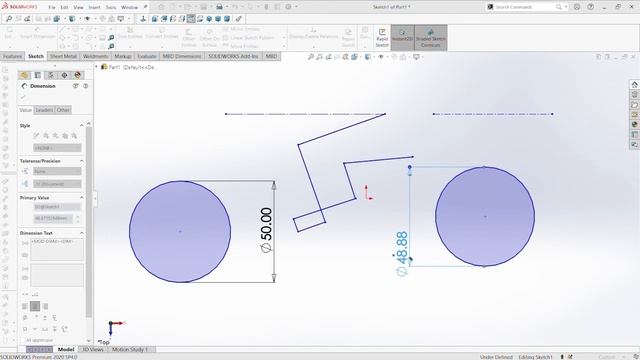Image resolution: width=640 pixels, height=360 pixels.
Task: Toggle the Instant2D button
Action: pos(402,38)
